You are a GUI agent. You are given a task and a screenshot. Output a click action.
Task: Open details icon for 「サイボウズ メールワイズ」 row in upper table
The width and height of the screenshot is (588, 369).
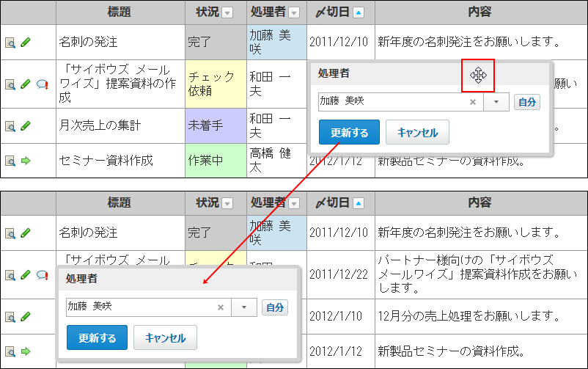(x=10, y=84)
